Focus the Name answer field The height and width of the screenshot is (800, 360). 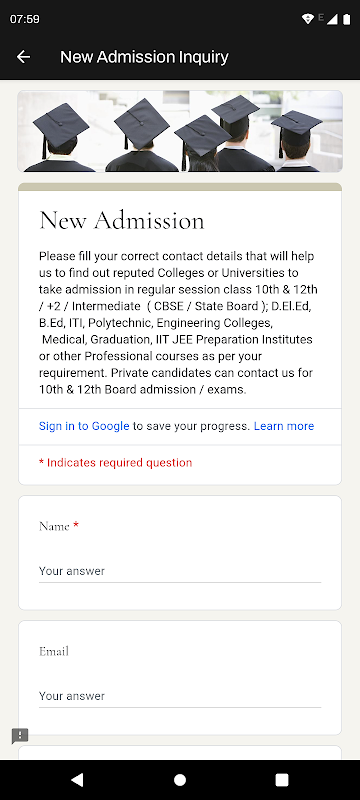click(x=180, y=571)
